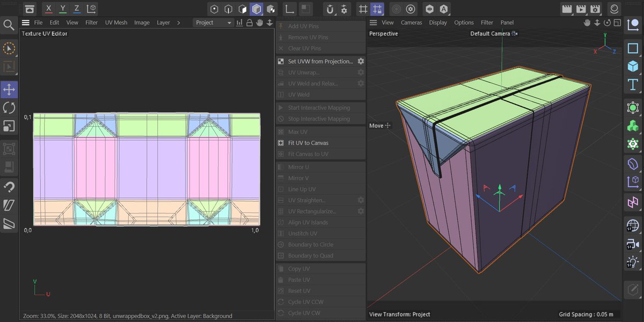Toggle the lock icon in the UV editor toolbar
The height and width of the screenshot is (322, 644).
(250, 23)
